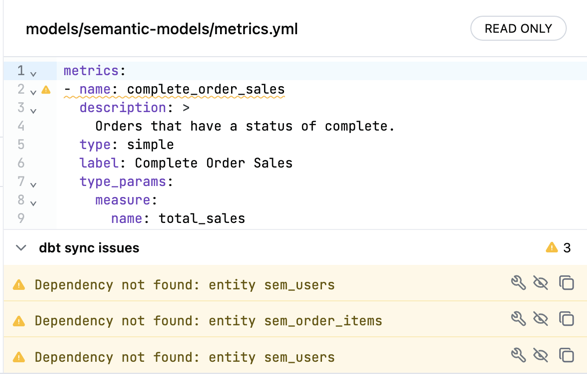Click the READ ONLY badge button

(518, 28)
